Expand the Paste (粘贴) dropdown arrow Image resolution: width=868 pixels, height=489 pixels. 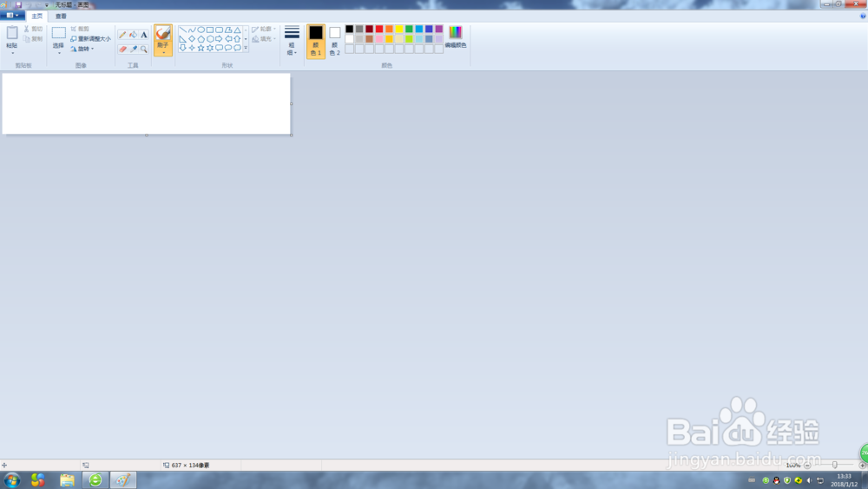(12, 53)
